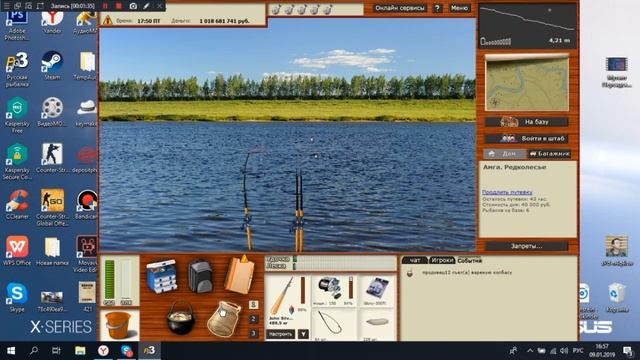Screen dimensions: 640x360
Task: Open the Меню button
Action: [x=460, y=8]
